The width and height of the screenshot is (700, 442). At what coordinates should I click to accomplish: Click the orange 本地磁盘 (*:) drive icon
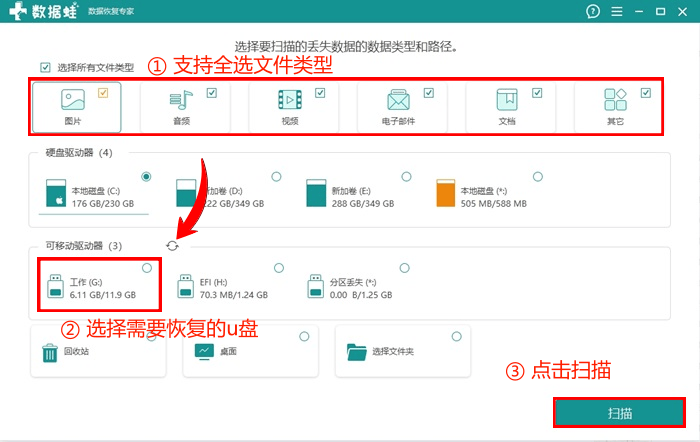[446, 193]
